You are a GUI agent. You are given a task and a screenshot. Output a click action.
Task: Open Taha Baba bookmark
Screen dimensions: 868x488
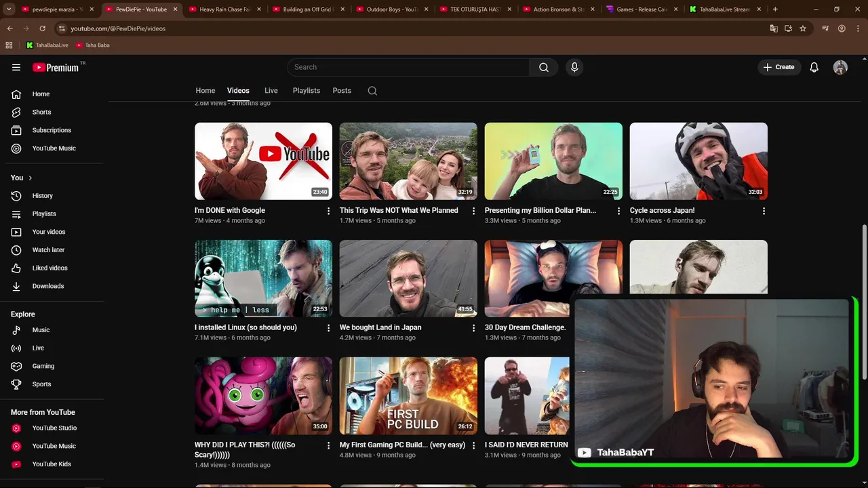pos(92,45)
